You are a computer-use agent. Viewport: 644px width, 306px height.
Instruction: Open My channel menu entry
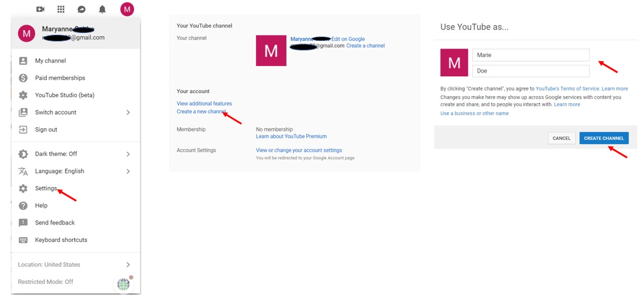pos(76,61)
